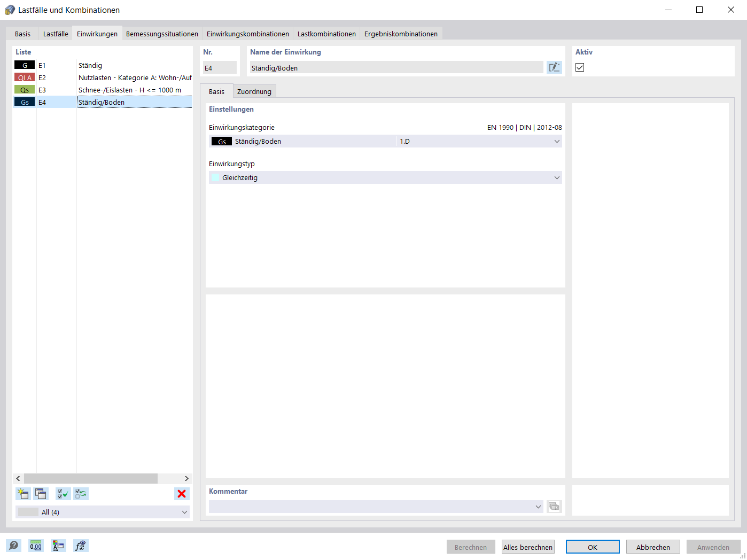Select the Ständig/Boden row E4 in the list
Viewport: 747px width, 560px height.
[103, 102]
